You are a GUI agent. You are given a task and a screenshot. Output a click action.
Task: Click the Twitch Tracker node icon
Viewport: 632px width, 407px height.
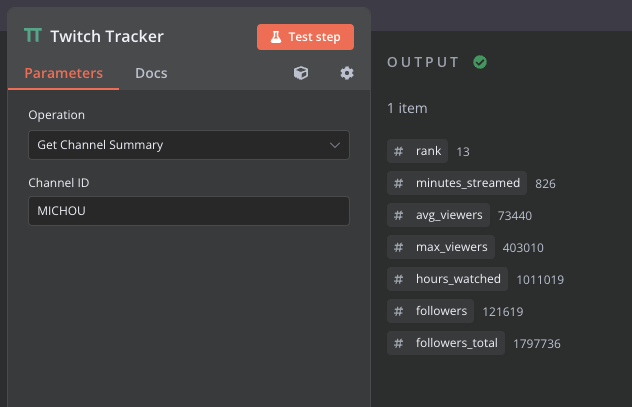point(33,37)
